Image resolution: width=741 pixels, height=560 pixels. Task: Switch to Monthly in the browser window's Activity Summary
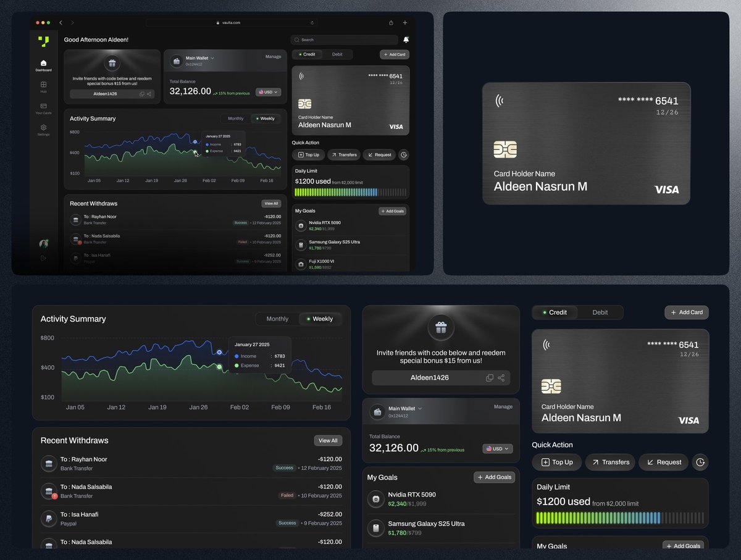pos(235,119)
